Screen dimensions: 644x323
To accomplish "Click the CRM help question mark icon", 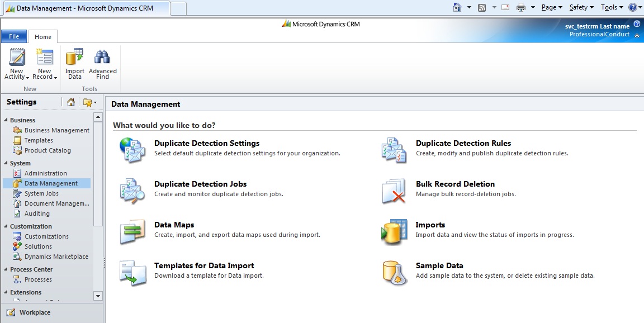I will click(637, 24).
